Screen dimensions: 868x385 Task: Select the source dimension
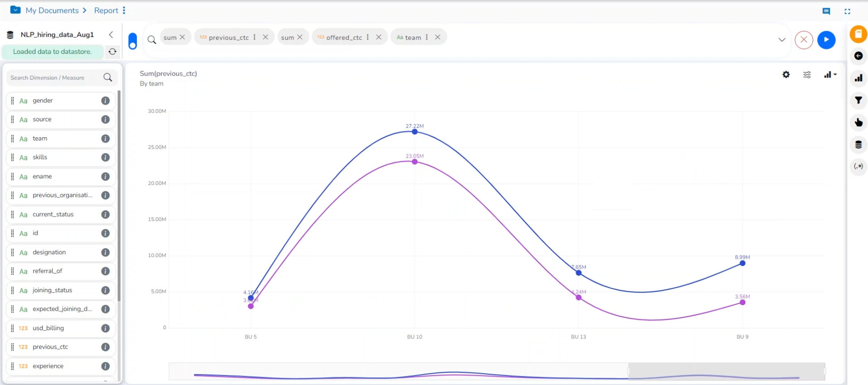[61, 120]
